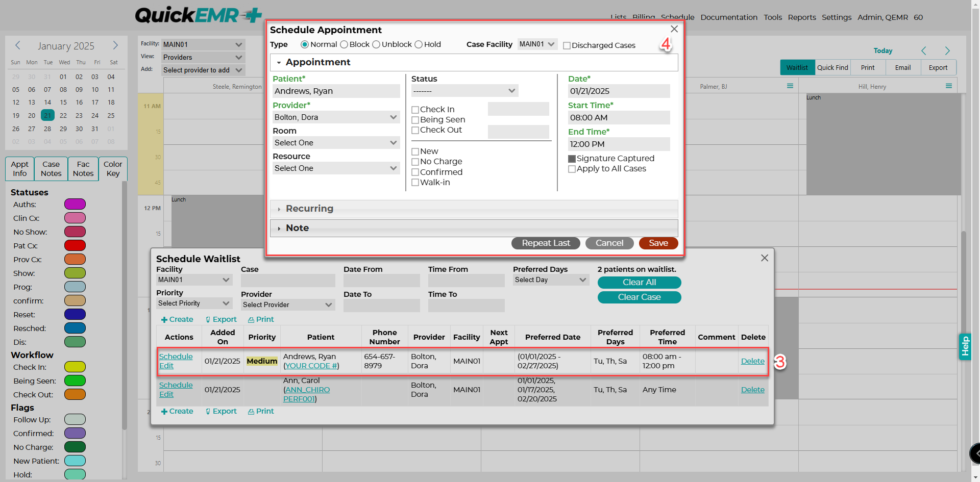Go to next month in calendar
This screenshot has width=980, height=482.
[115, 45]
